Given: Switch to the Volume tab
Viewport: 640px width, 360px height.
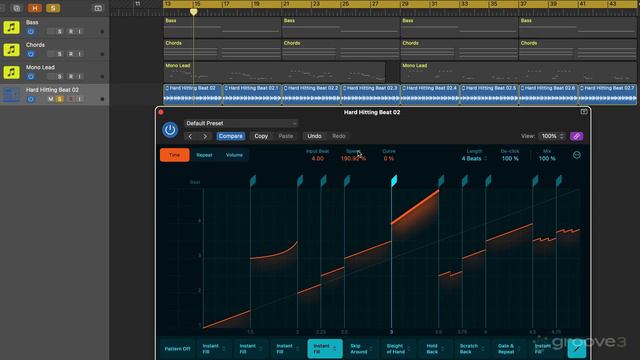Looking at the screenshot, I should click(234, 155).
